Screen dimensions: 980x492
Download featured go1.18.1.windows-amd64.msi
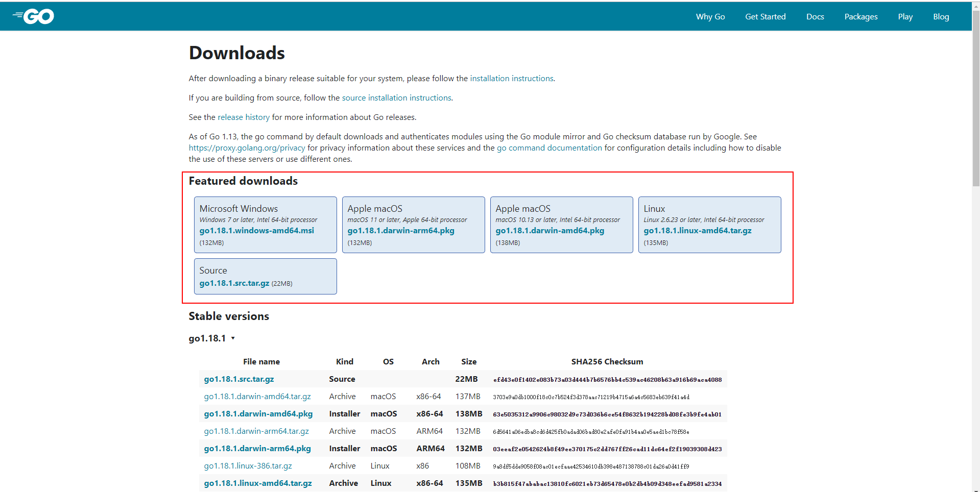tap(256, 231)
